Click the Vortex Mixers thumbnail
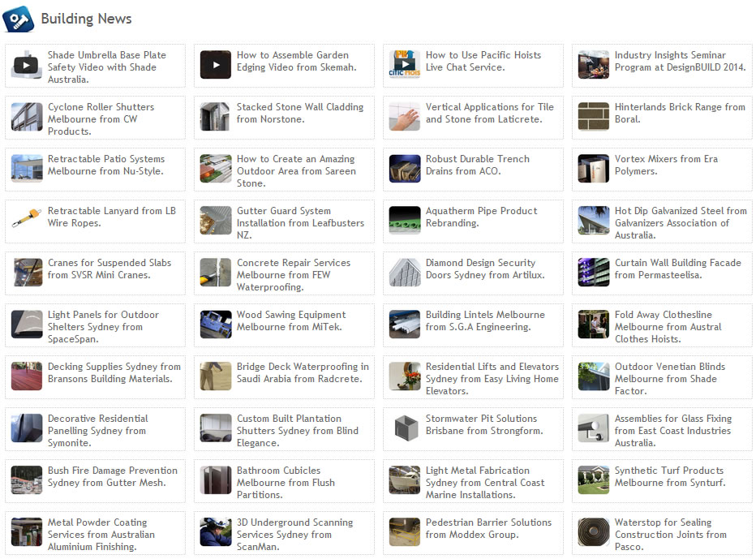The image size is (756, 559). [594, 168]
